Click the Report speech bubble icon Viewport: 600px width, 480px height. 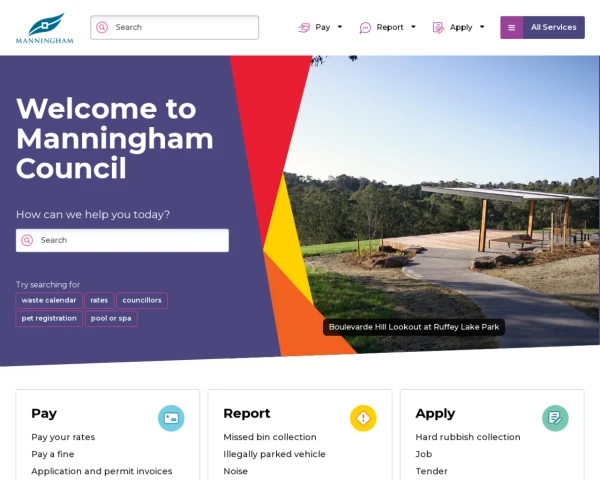click(365, 28)
